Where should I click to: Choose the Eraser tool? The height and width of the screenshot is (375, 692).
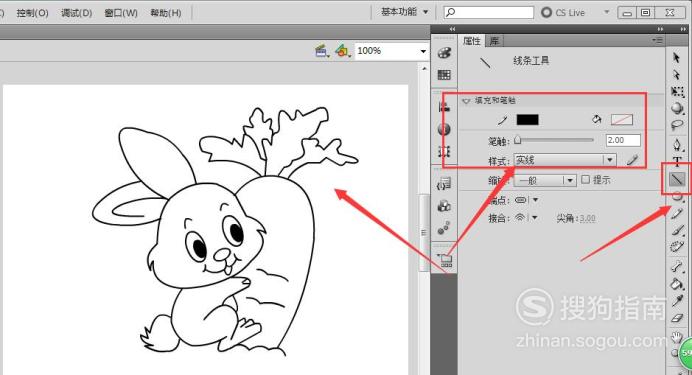pos(677,318)
